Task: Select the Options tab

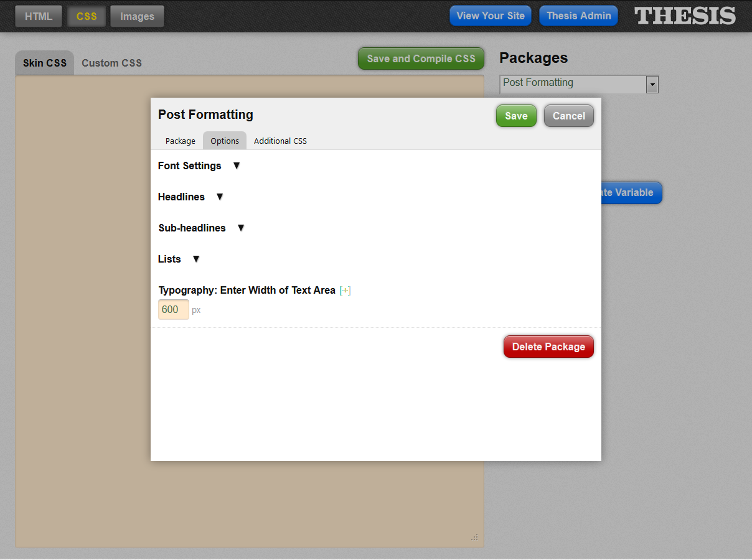Action: [x=225, y=141]
